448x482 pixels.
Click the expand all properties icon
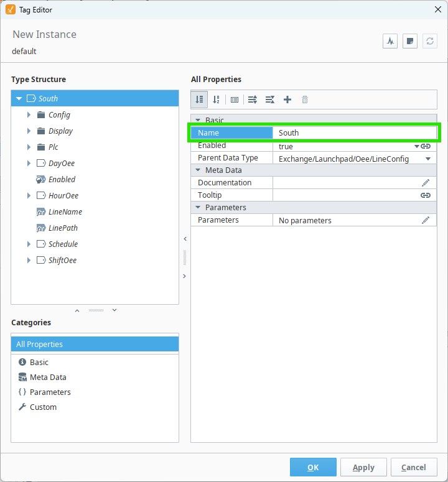(x=253, y=100)
